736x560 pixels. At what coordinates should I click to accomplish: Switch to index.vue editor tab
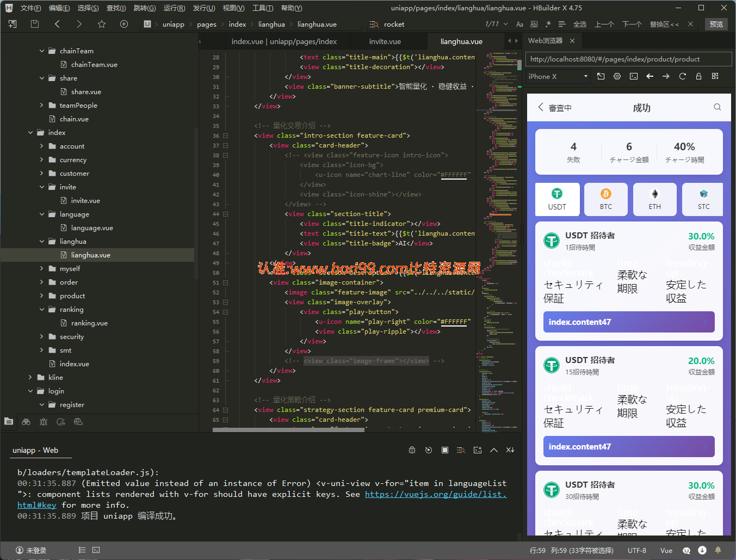[284, 41]
